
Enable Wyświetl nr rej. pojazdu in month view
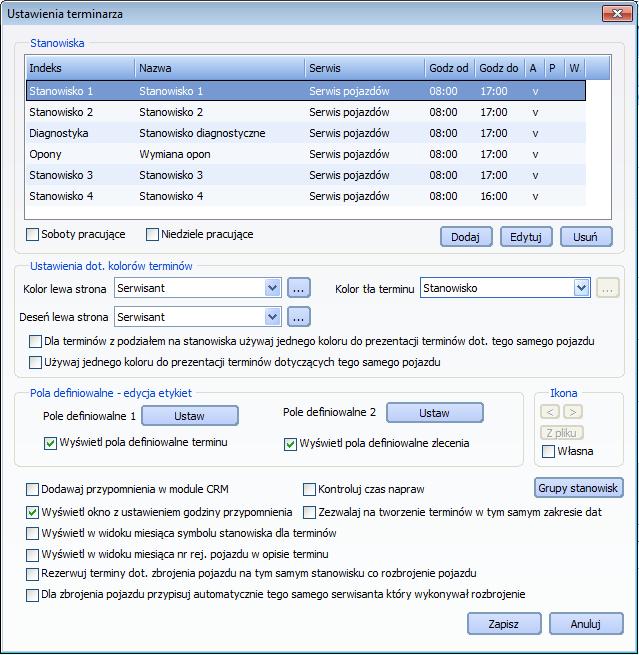pos(32,555)
